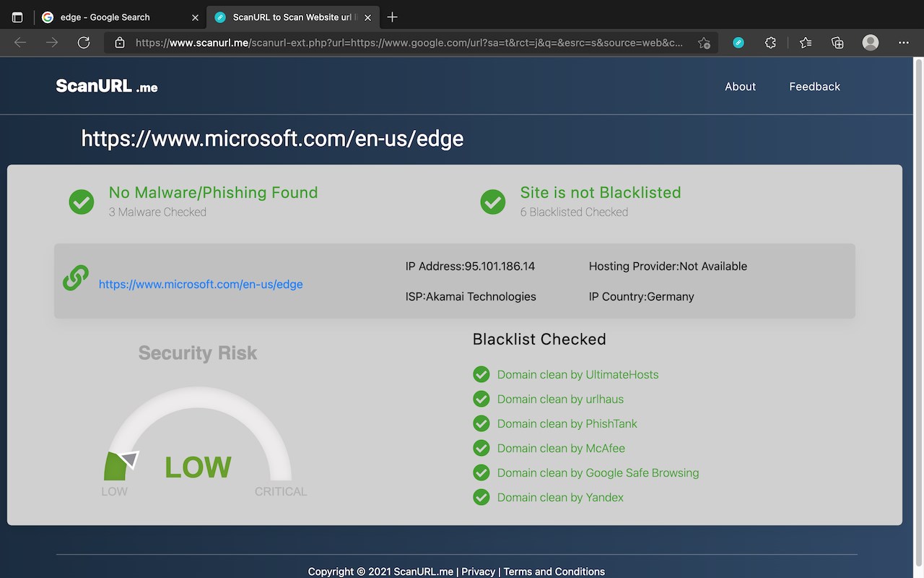Image resolution: width=924 pixels, height=578 pixels.
Task: Open the Extensions puzzle menu
Action: click(x=770, y=43)
